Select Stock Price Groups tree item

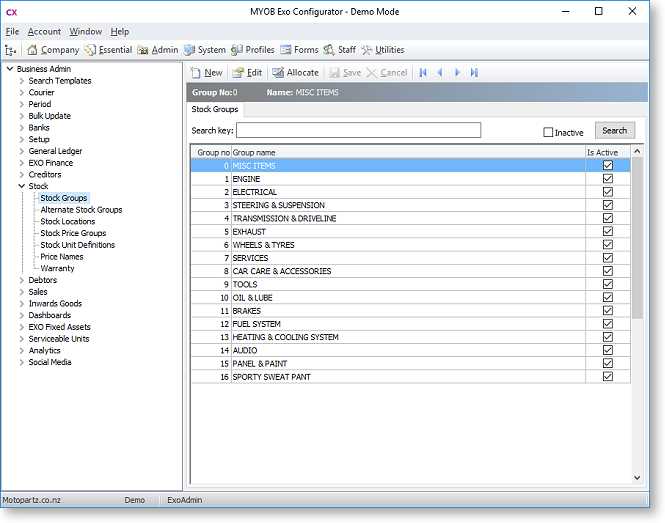click(73, 233)
